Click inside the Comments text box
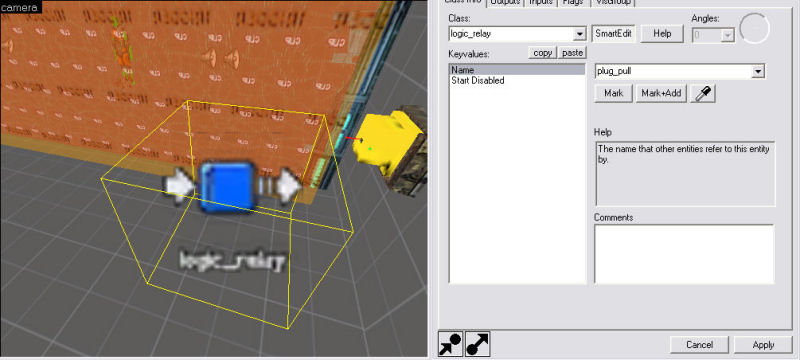The width and height of the screenshot is (800, 360). (684, 254)
